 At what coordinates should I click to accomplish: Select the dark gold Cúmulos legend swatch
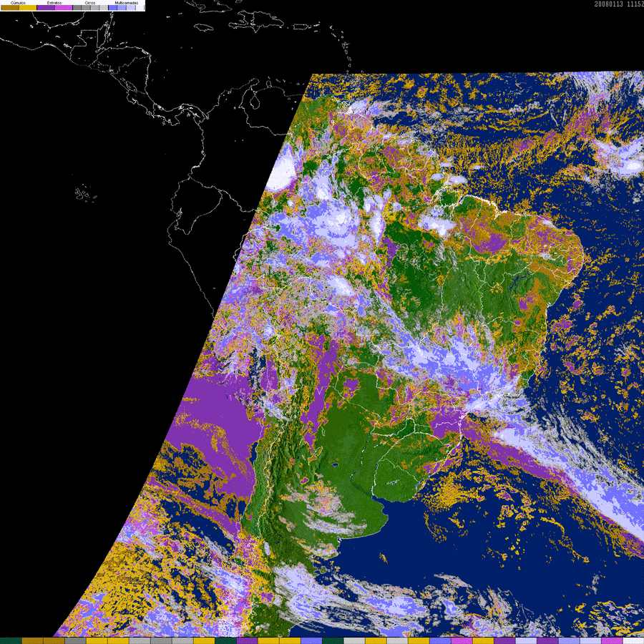click(x=10, y=7)
